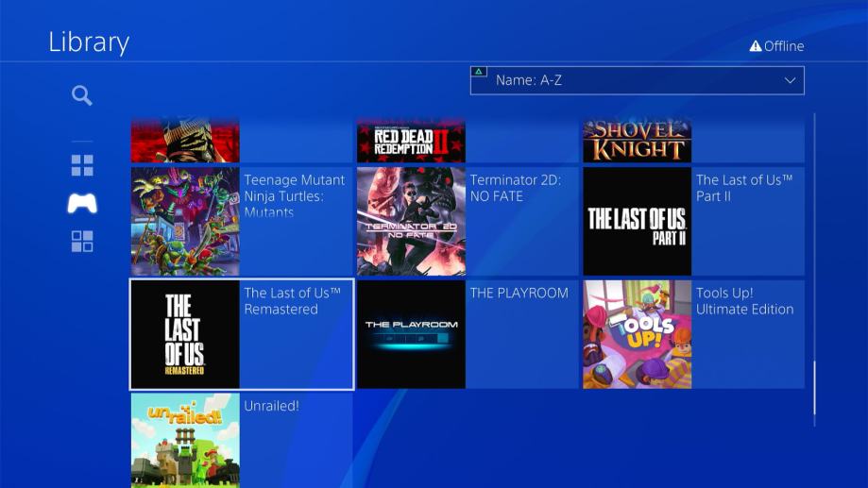Image resolution: width=868 pixels, height=488 pixels.
Task: Click the Teenage Mutant Ninja Turtles: Mutants title text
Action: [295, 196]
